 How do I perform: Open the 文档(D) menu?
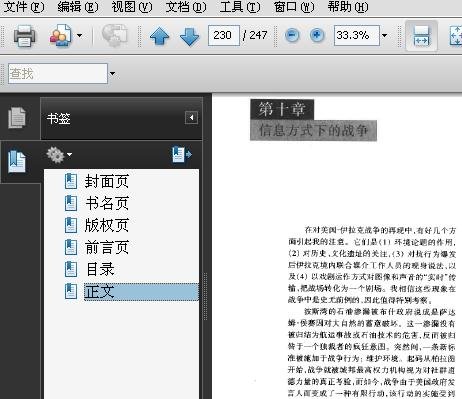(x=186, y=7)
